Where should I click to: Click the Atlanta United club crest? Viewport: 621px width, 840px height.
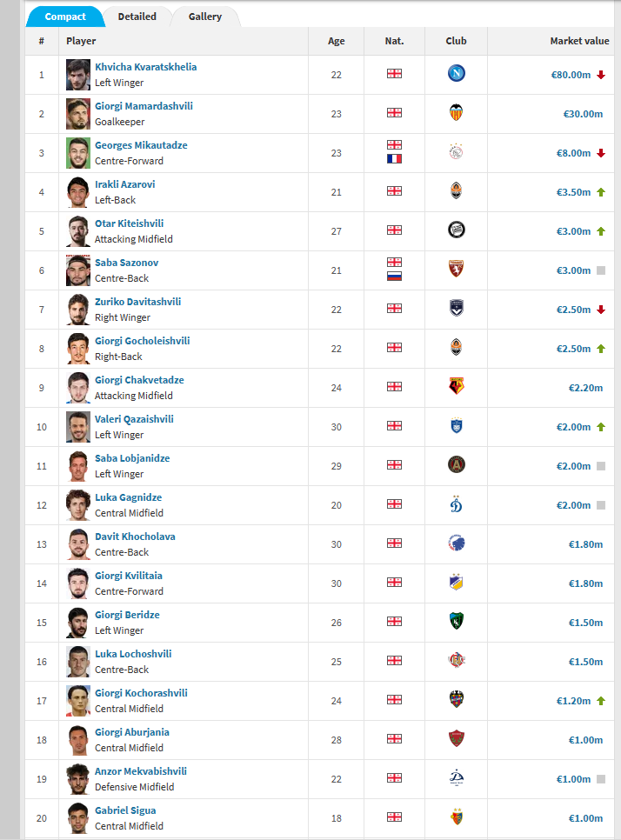[x=456, y=466]
